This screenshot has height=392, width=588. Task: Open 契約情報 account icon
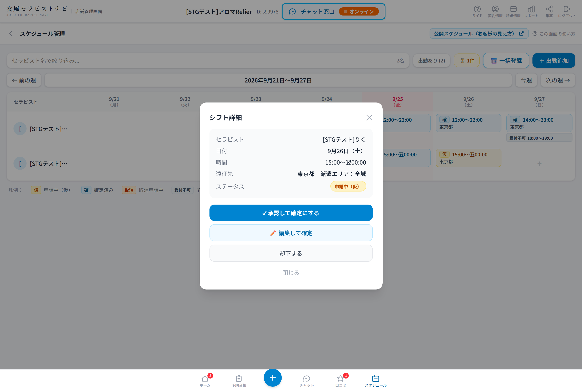495,11
